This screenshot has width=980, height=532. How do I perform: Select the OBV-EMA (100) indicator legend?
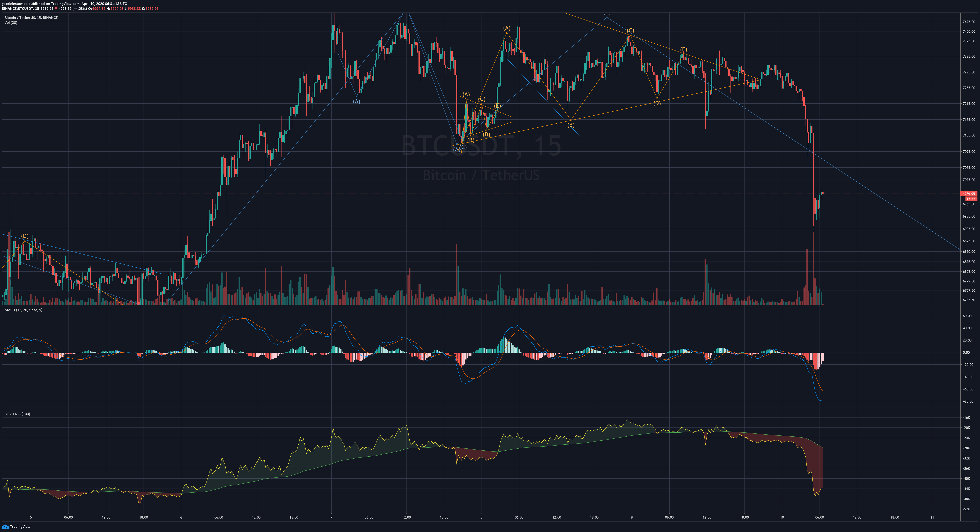click(17, 414)
